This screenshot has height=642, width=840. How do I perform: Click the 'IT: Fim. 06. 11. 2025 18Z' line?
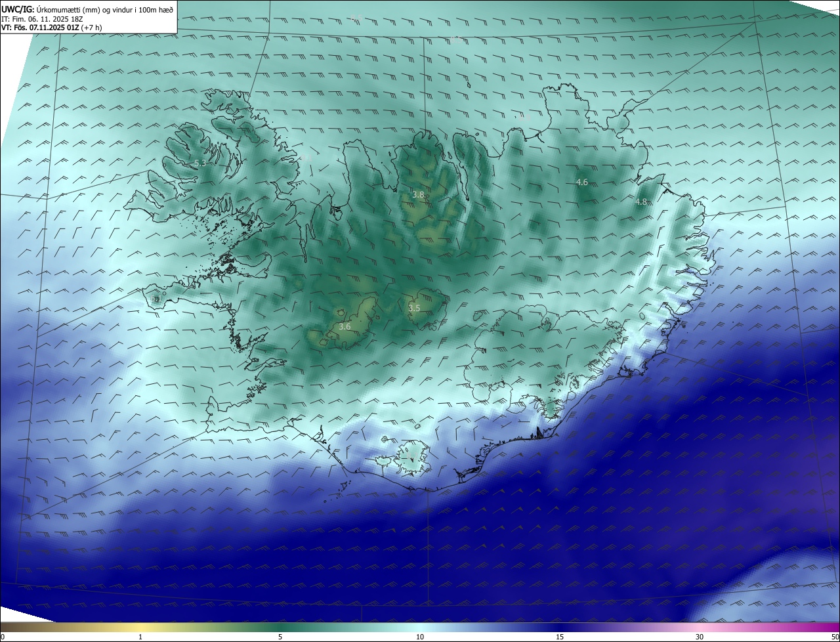42,18
